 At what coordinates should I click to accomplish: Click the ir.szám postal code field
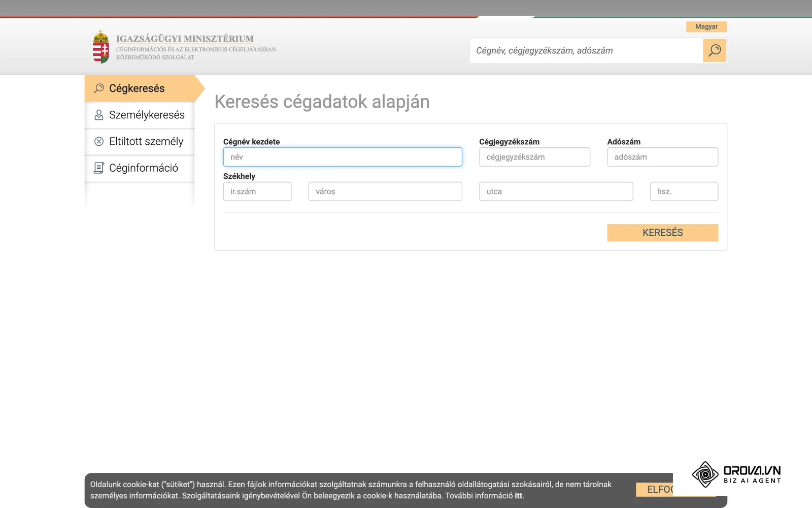point(257,192)
